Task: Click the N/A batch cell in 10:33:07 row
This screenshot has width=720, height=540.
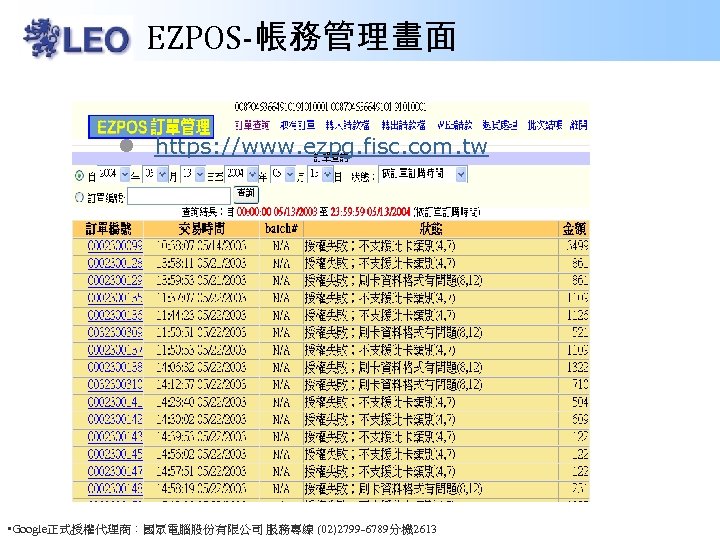Action: click(281, 246)
